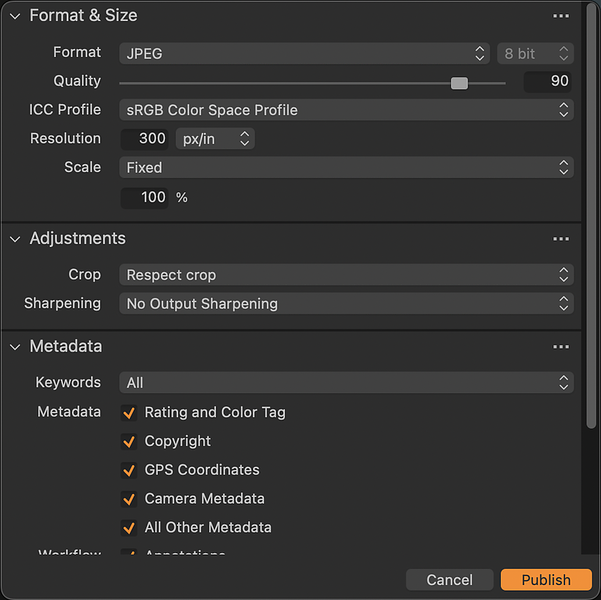Click the ICC Profile label
Screen dimensions: 601x600
coord(65,110)
